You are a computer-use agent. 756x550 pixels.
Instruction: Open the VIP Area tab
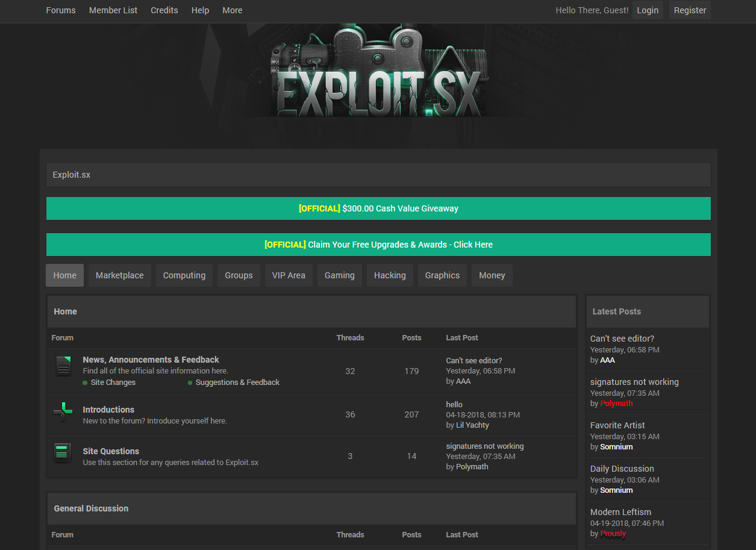289,275
